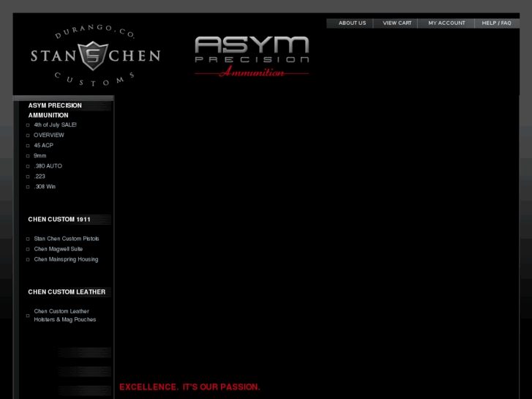Screen dimensions: 532x399
Task: View Stan Chen Custom Pistols
Action: pos(67,239)
